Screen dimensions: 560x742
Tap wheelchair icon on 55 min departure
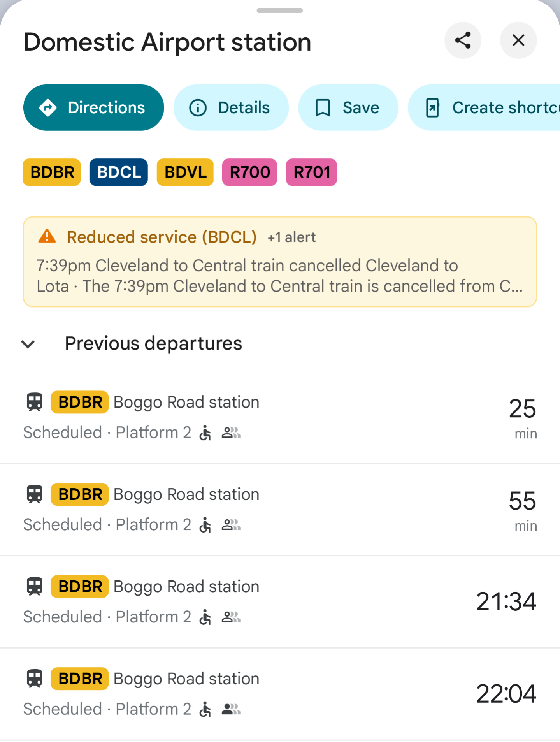click(x=205, y=525)
